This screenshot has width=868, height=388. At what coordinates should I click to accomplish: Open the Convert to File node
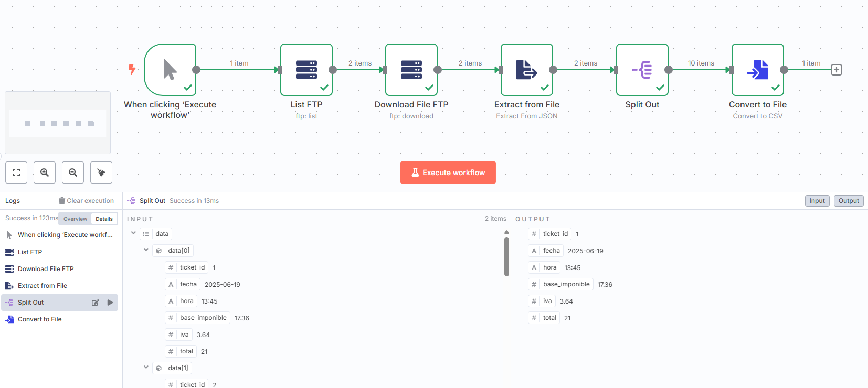tap(758, 70)
